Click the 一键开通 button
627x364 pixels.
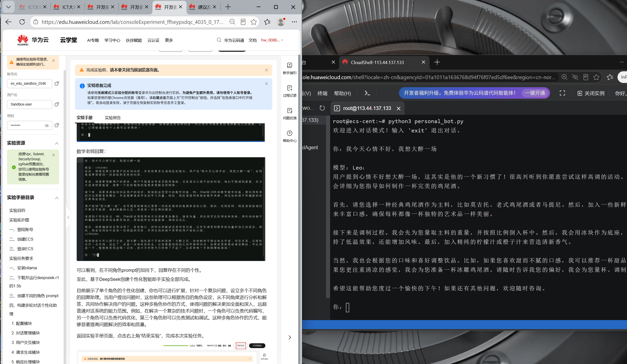coord(535,93)
